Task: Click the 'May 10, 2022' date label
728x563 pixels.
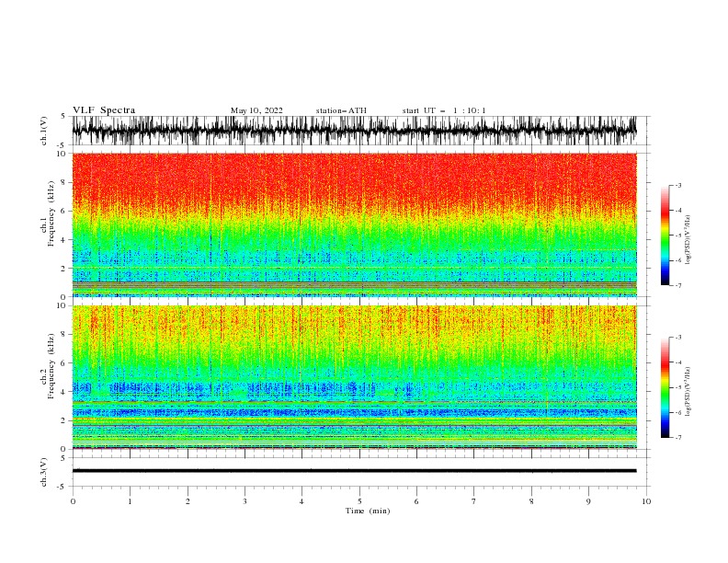Action: [256, 110]
